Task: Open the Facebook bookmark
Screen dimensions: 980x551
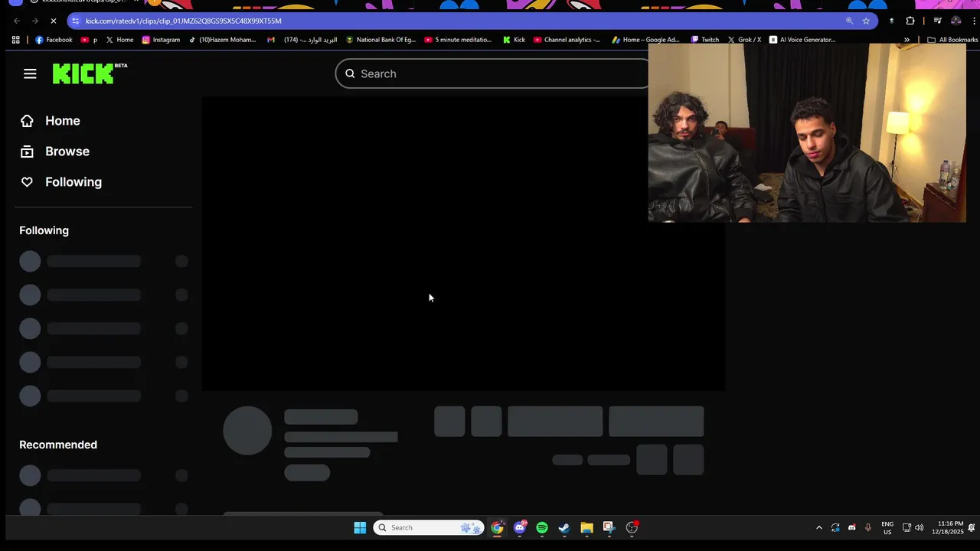Action: tap(54, 40)
